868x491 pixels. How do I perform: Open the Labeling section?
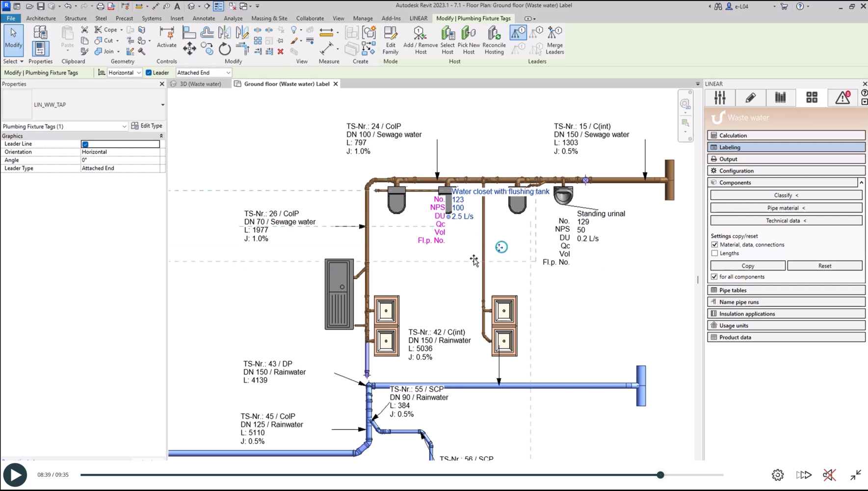786,147
